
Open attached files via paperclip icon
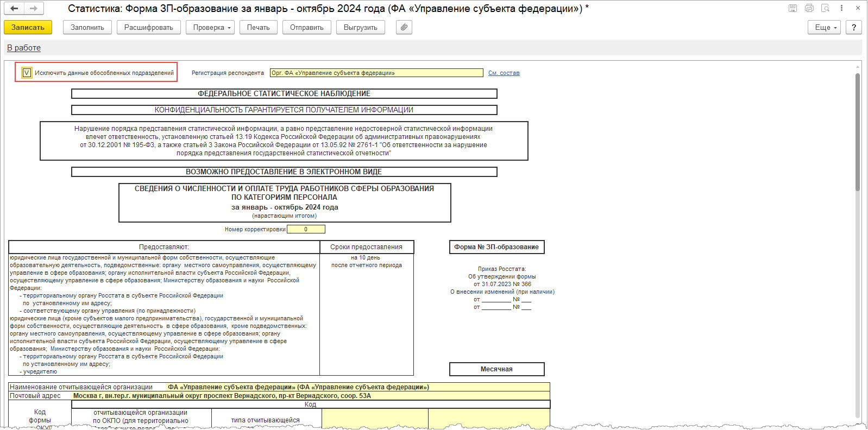[x=404, y=27]
